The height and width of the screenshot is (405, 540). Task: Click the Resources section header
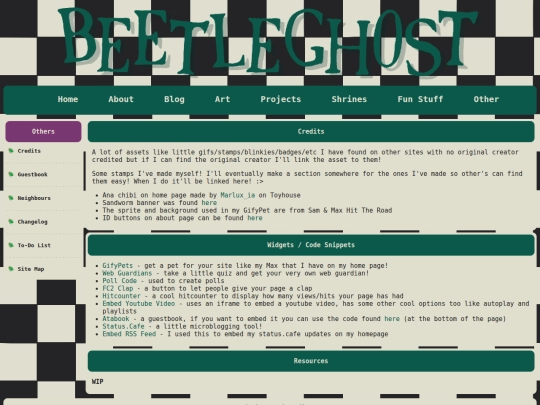(x=311, y=361)
